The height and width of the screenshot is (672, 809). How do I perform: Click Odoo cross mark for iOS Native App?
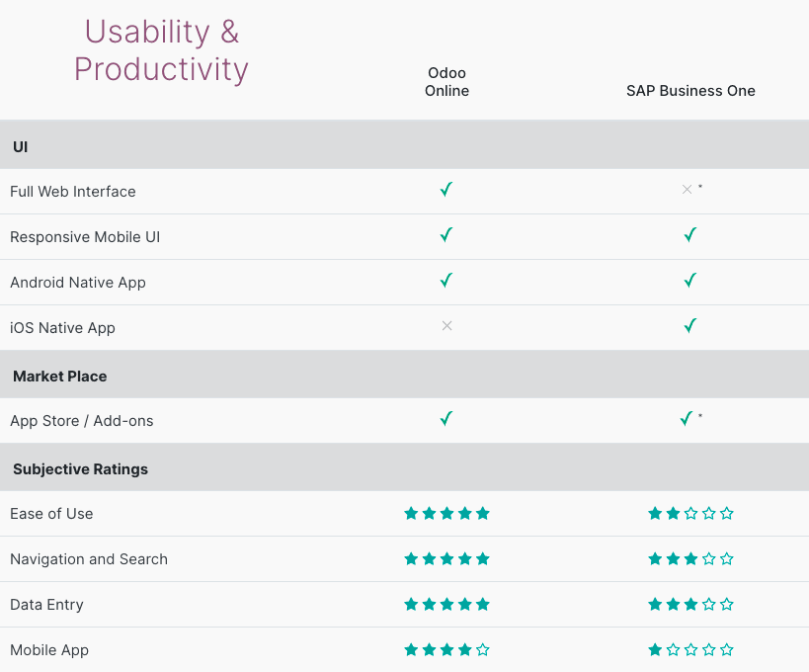[446, 326]
